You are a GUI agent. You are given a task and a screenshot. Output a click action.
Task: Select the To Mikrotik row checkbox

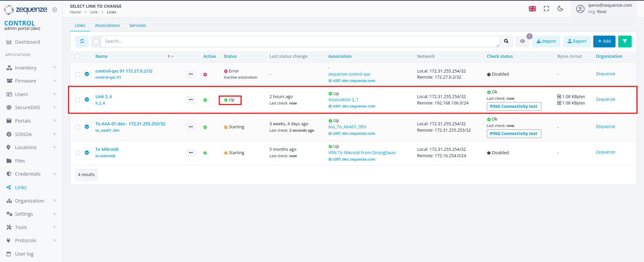pyautogui.click(x=78, y=153)
